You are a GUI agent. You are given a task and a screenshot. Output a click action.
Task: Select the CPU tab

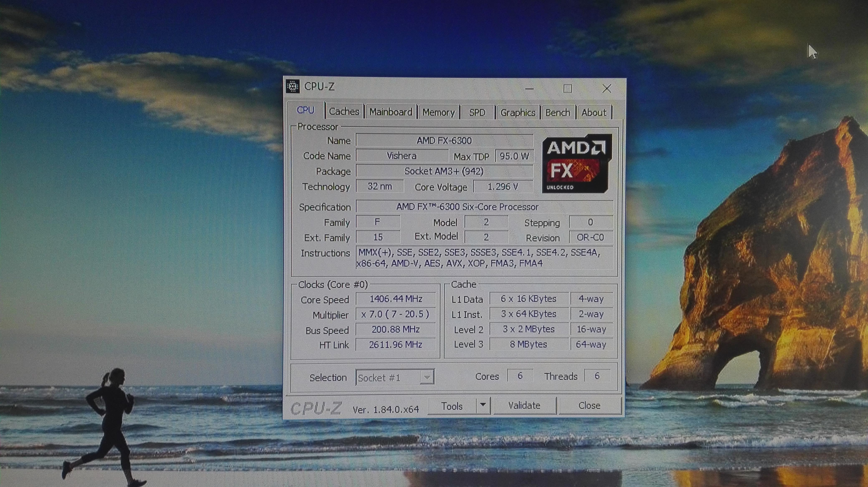click(306, 111)
